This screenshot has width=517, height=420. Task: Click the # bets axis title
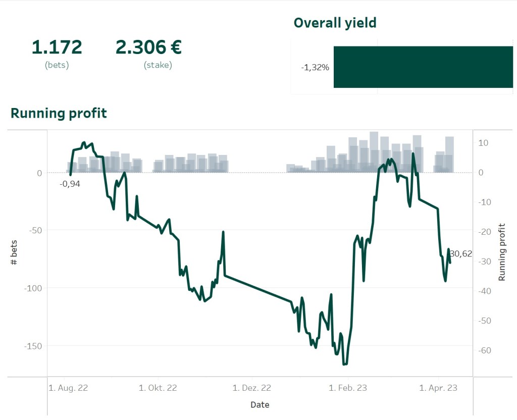coord(14,253)
